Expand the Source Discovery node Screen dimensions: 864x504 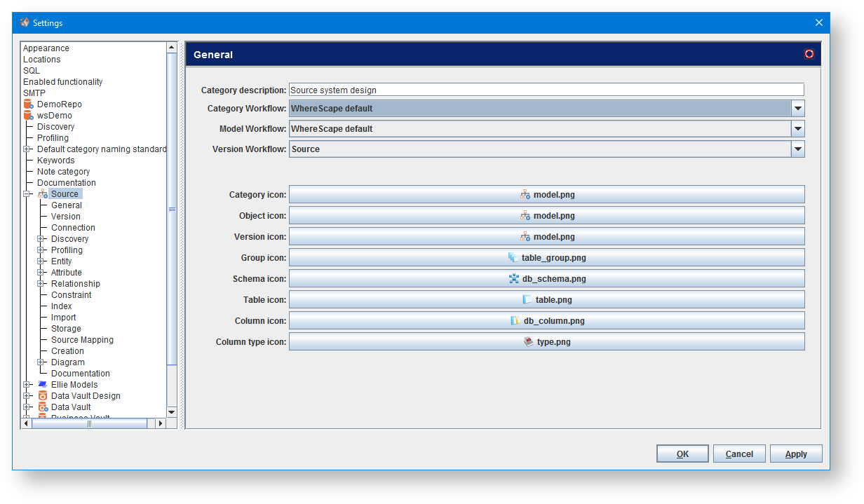(x=41, y=239)
